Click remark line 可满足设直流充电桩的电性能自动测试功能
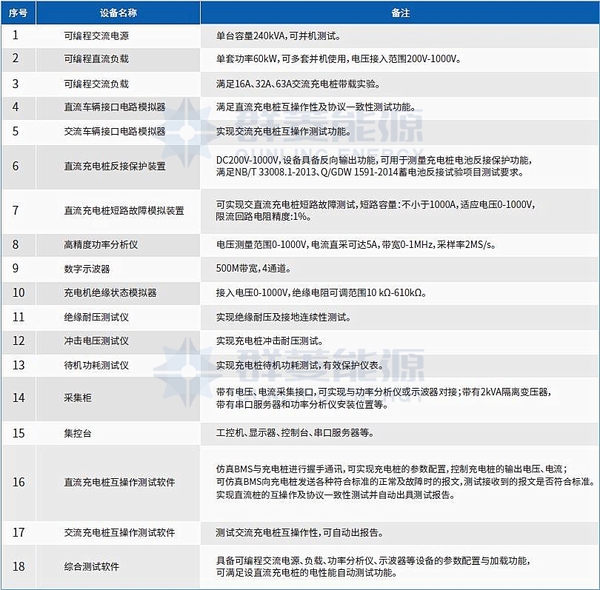The height and width of the screenshot is (590, 600). [x=307, y=573]
